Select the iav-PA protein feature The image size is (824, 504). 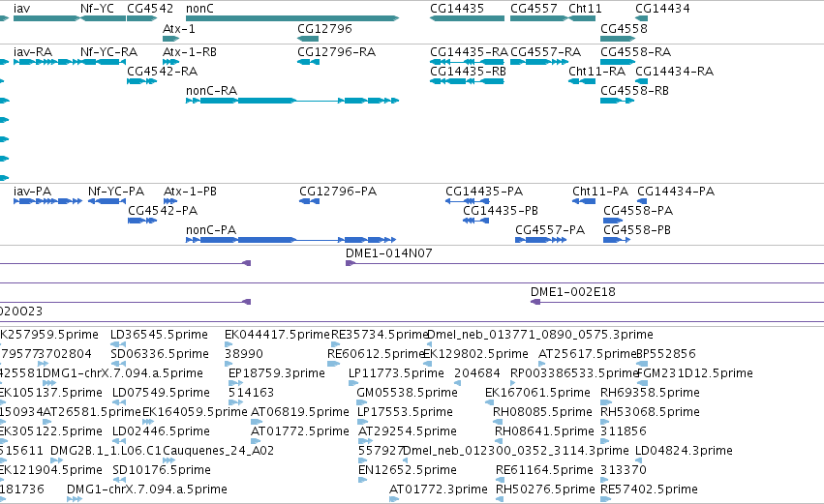[x=47, y=201]
